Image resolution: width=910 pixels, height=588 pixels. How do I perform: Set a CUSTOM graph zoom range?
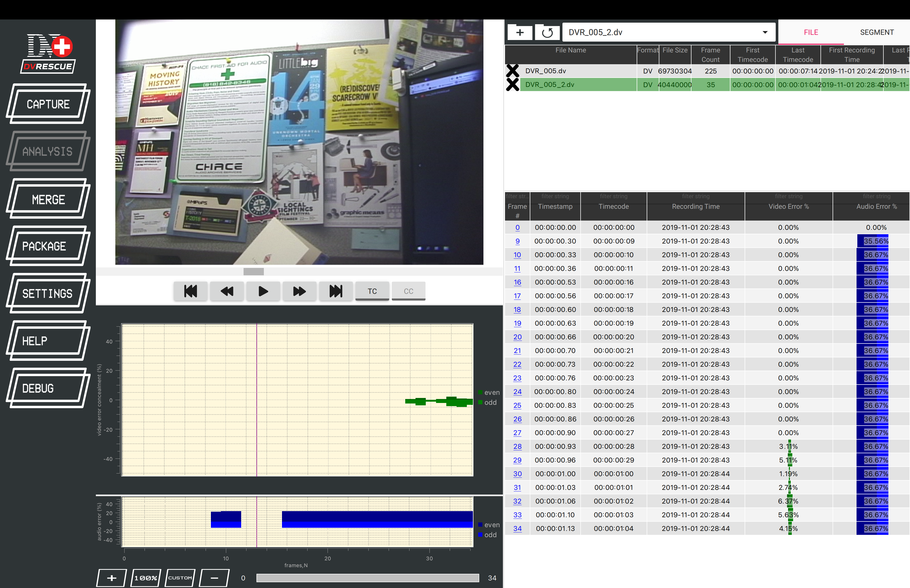tap(180, 578)
